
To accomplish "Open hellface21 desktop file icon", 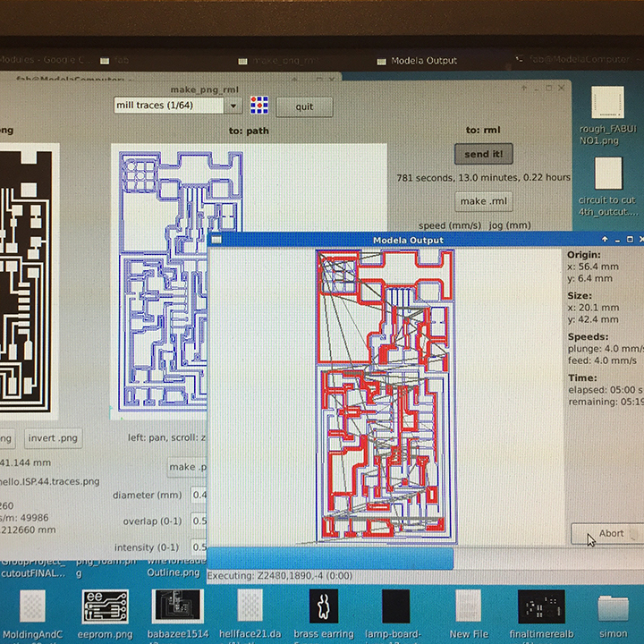I will pyautogui.click(x=250, y=614).
